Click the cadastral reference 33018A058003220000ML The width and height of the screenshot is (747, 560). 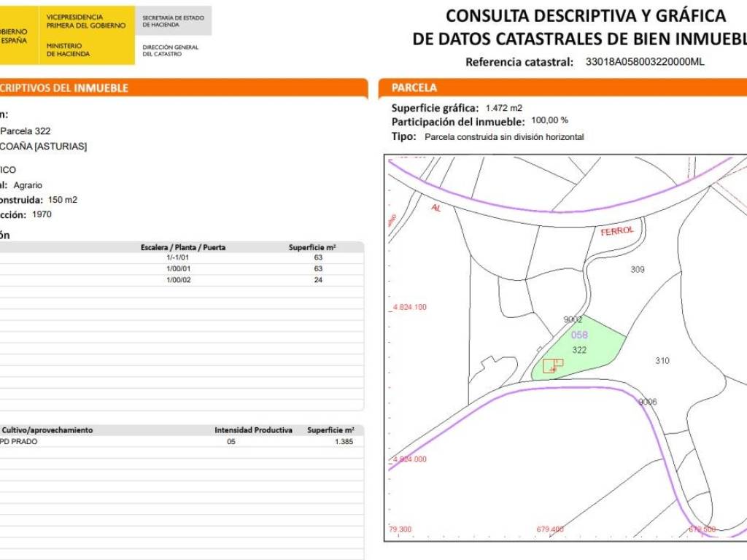click(645, 62)
